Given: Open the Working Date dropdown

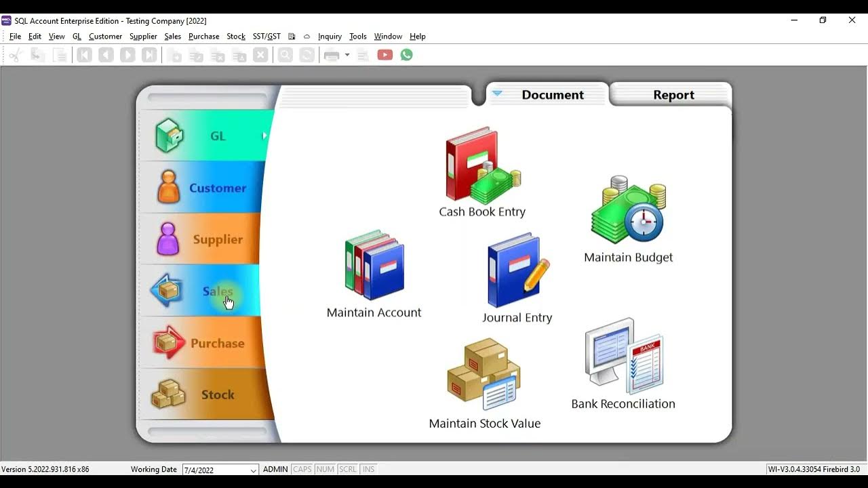Looking at the screenshot, I should point(254,470).
